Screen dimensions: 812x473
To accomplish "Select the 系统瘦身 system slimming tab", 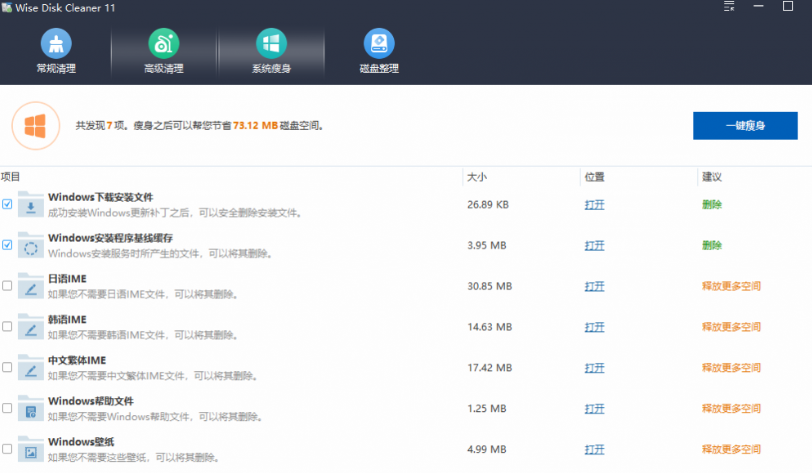I will [x=271, y=51].
